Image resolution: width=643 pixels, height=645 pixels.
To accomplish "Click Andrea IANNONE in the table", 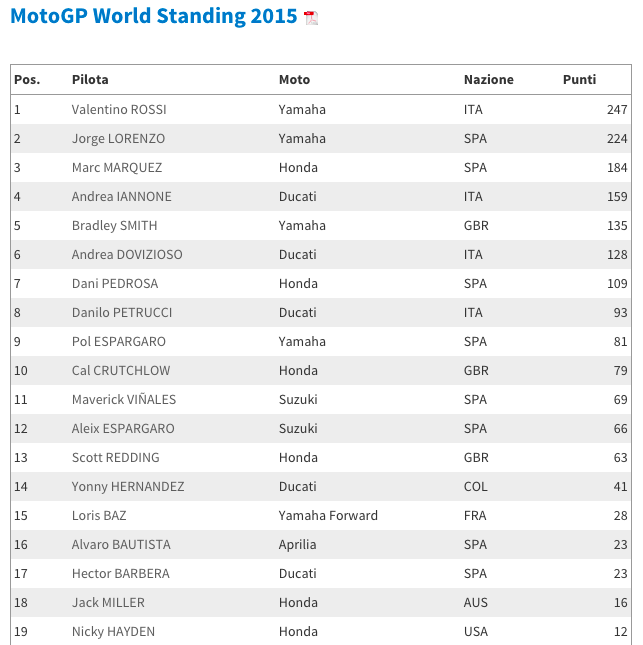I will (121, 197).
